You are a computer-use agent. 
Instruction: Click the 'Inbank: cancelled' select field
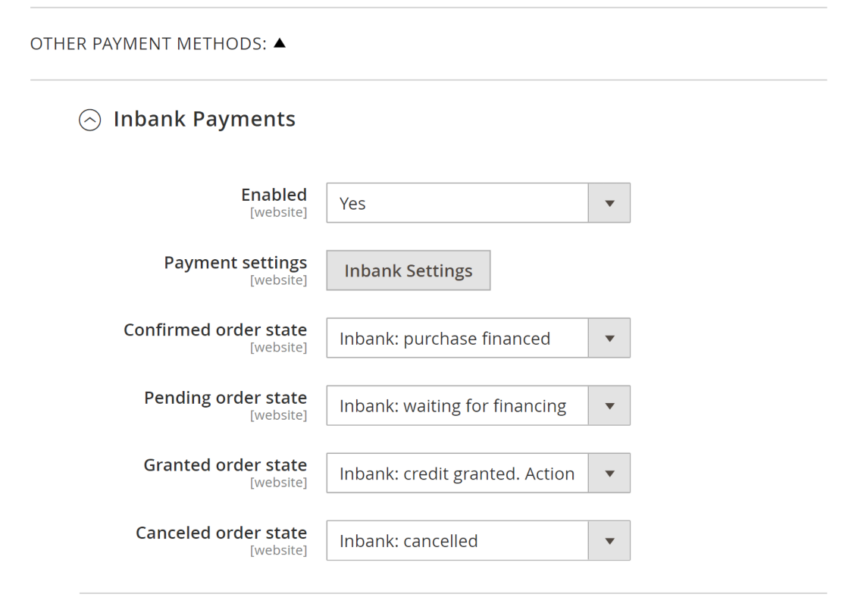(457, 540)
